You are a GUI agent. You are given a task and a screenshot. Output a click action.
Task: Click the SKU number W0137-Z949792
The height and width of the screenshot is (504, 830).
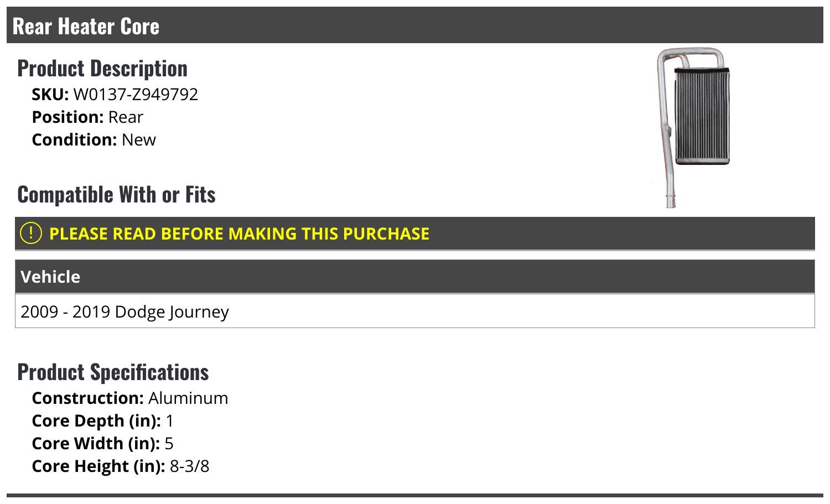coord(136,95)
